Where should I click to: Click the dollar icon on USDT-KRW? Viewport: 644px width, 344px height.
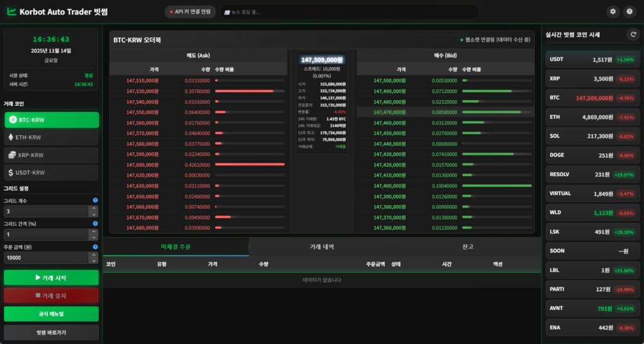[x=12, y=172]
